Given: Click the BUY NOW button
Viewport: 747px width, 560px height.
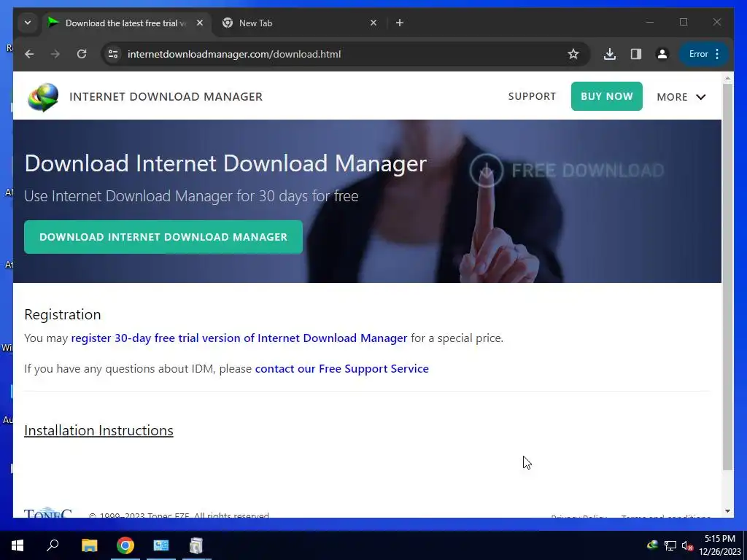Looking at the screenshot, I should pos(606,96).
